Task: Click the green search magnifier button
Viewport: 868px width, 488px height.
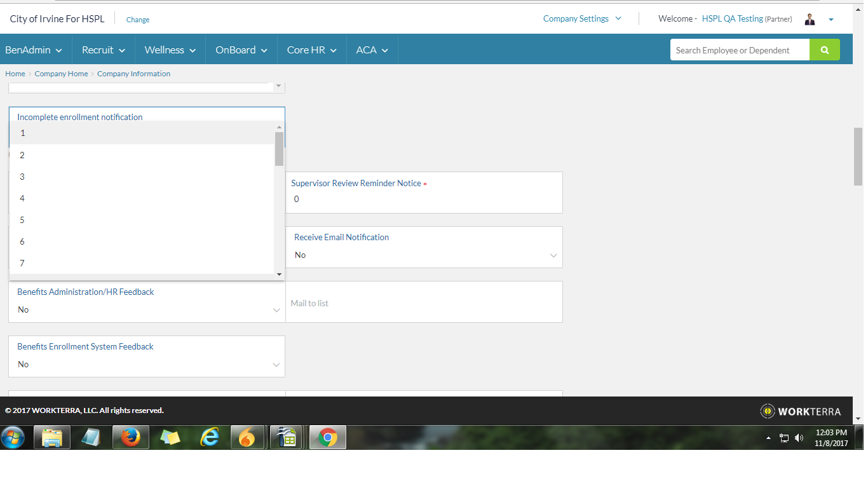Action: [824, 50]
